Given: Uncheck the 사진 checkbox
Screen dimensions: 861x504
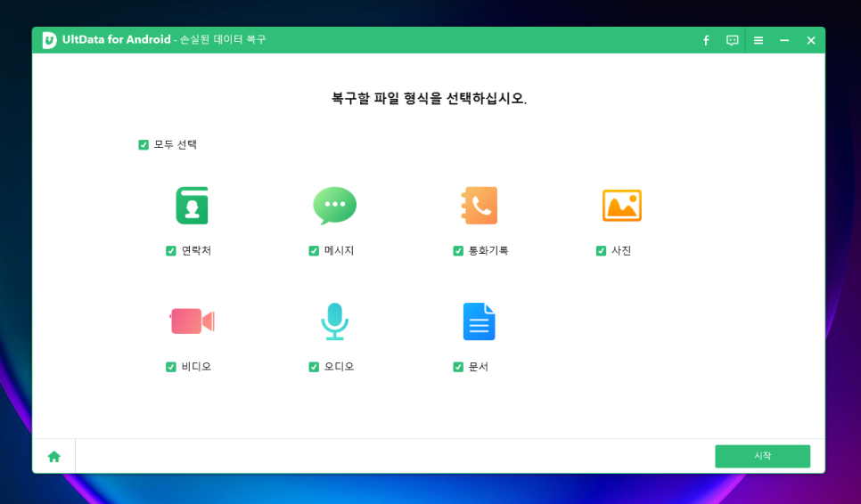Looking at the screenshot, I should pyautogui.click(x=601, y=250).
